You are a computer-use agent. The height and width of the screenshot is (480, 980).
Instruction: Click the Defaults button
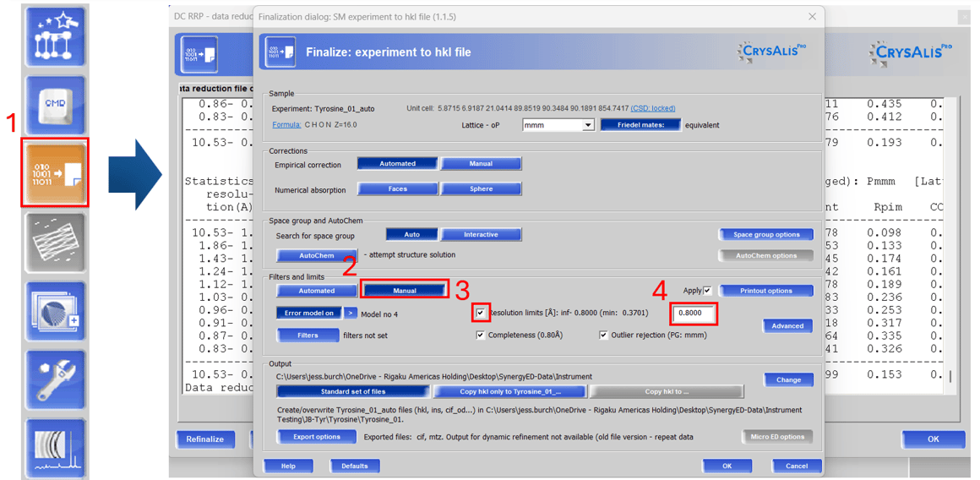354,466
